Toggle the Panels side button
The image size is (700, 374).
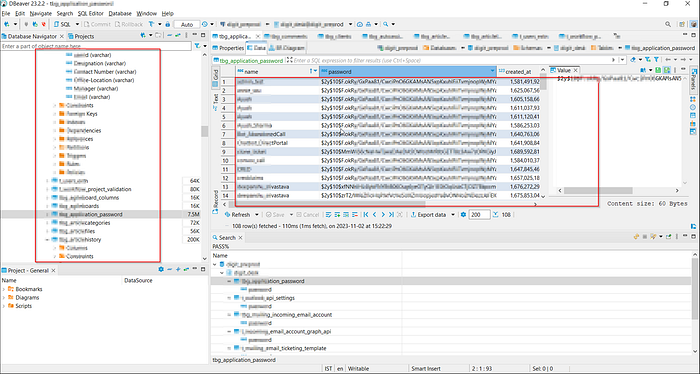click(693, 79)
